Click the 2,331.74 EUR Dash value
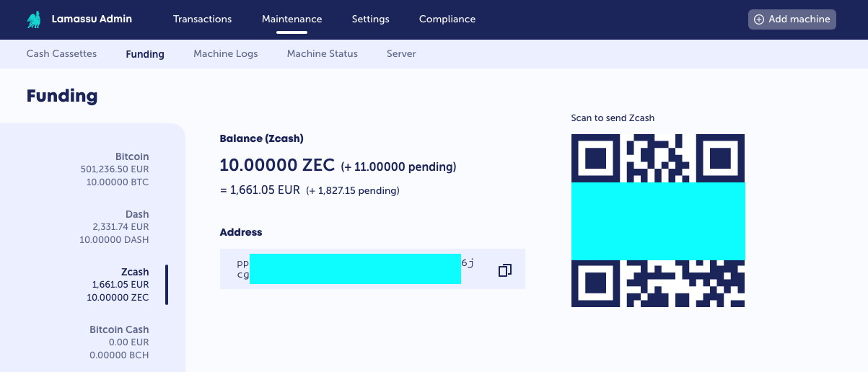This screenshot has height=372, width=868. (120, 227)
